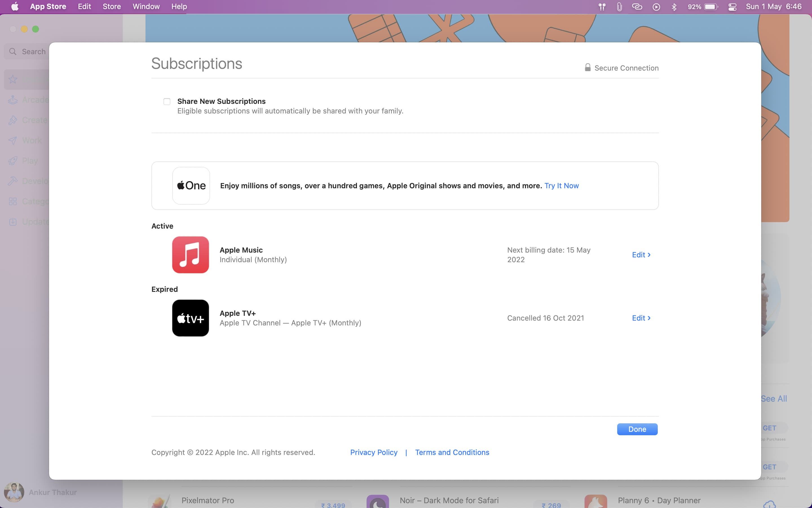Open the Window menu
This screenshot has width=812, height=508.
tap(146, 6)
